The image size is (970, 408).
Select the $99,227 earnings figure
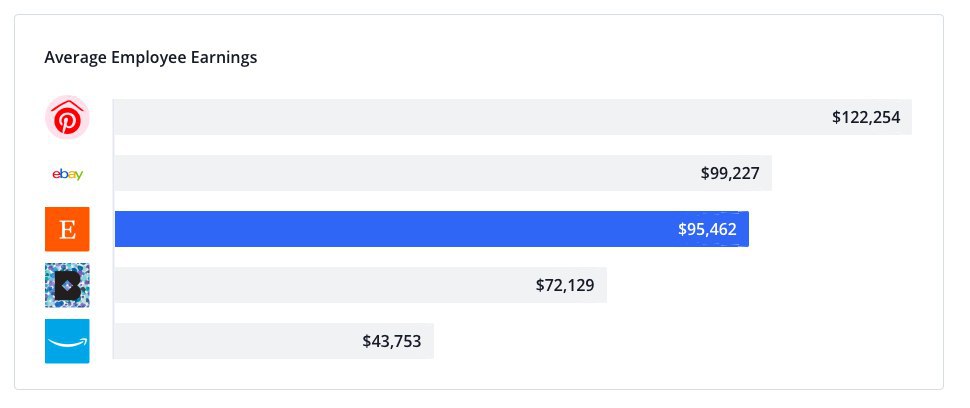point(730,174)
